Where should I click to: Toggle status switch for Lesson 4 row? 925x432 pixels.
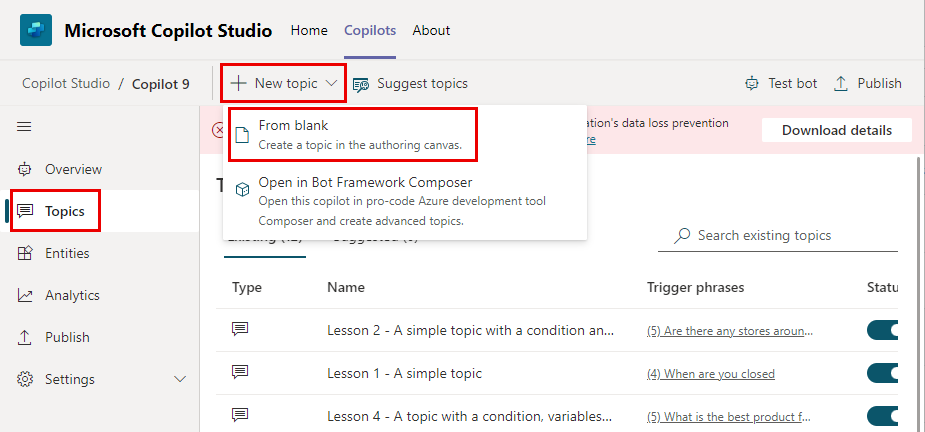(x=883, y=417)
